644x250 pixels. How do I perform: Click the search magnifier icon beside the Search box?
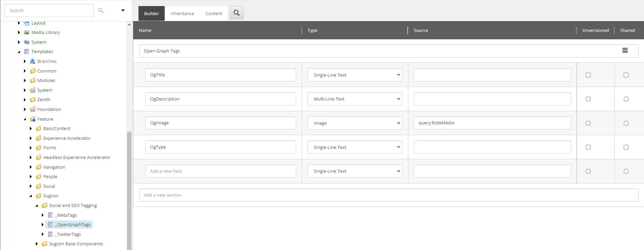click(101, 11)
